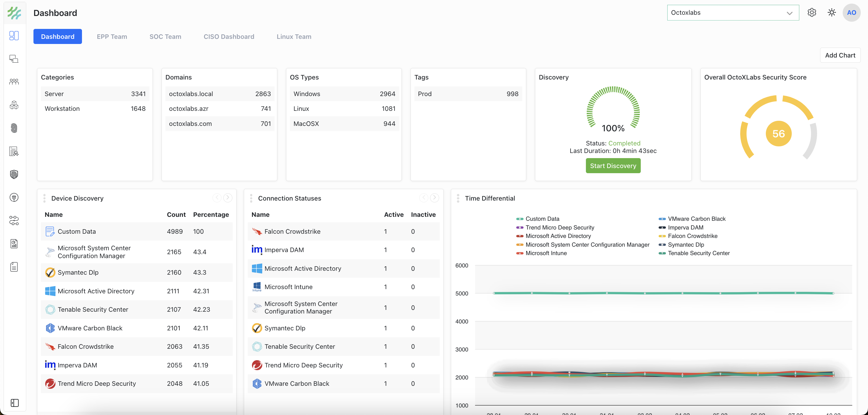The image size is (868, 415).
Task: Click the OctoXLabs logo icon
Action: pyautogui.click(x=14, y=13)
